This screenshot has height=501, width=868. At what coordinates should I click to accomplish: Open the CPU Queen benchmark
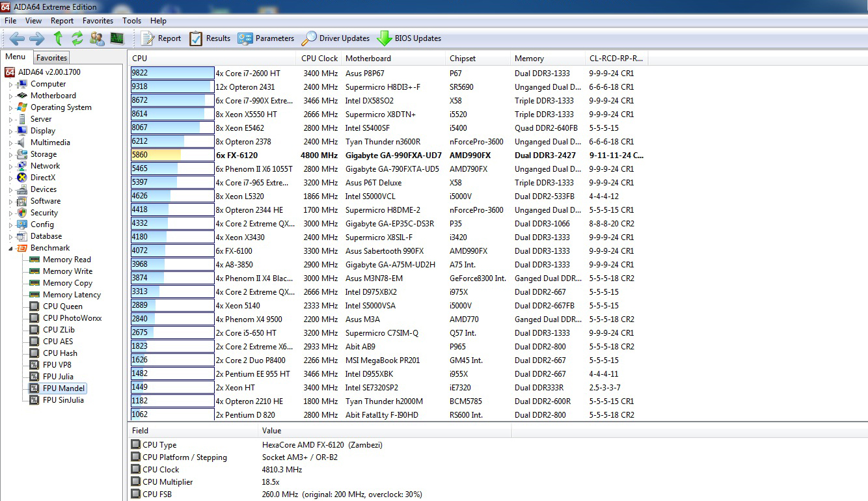(62, 306)
